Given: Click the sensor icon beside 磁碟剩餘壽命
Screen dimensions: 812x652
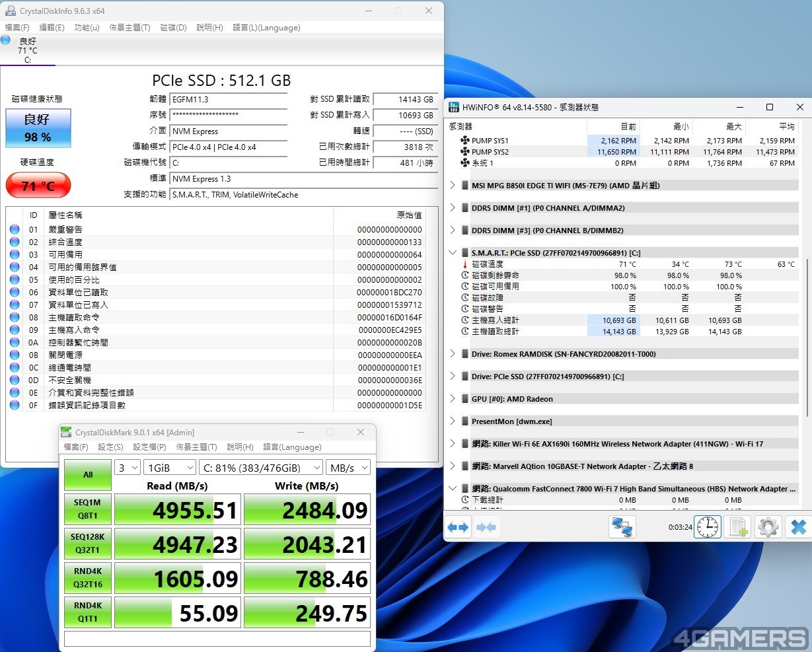Looking at the screenshot, I should coord(465,275).
